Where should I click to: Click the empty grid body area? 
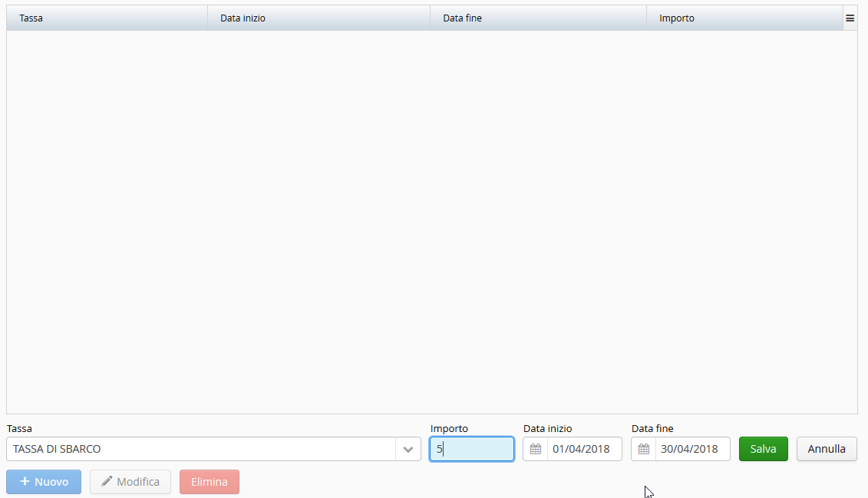(431, 223)
